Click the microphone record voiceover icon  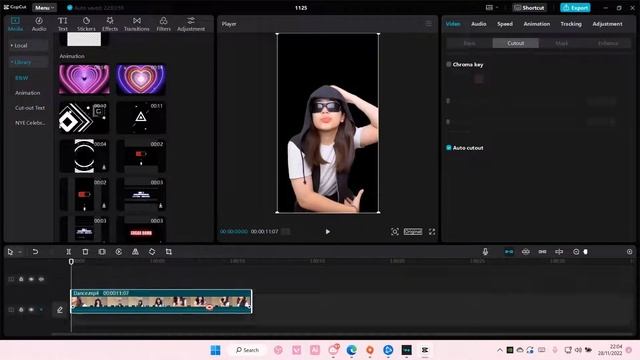click(x=485, y=252)
